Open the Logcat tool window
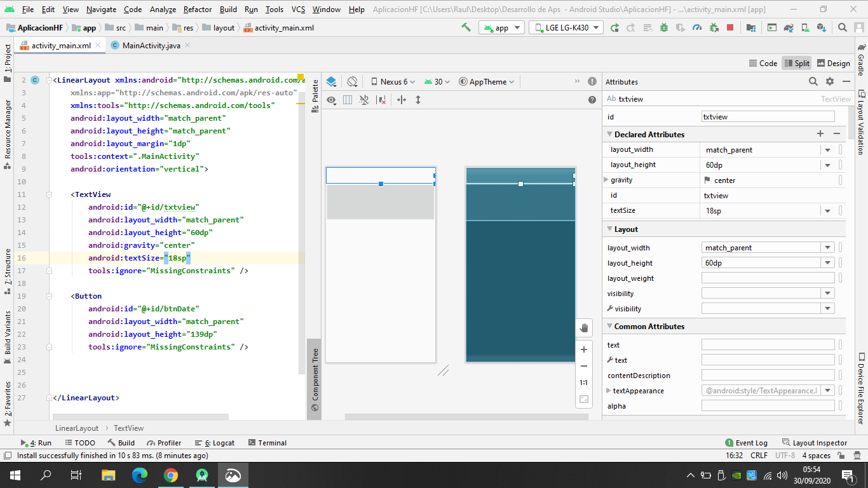The height and width of the screenshot is (488, 868). coord(215,443)
